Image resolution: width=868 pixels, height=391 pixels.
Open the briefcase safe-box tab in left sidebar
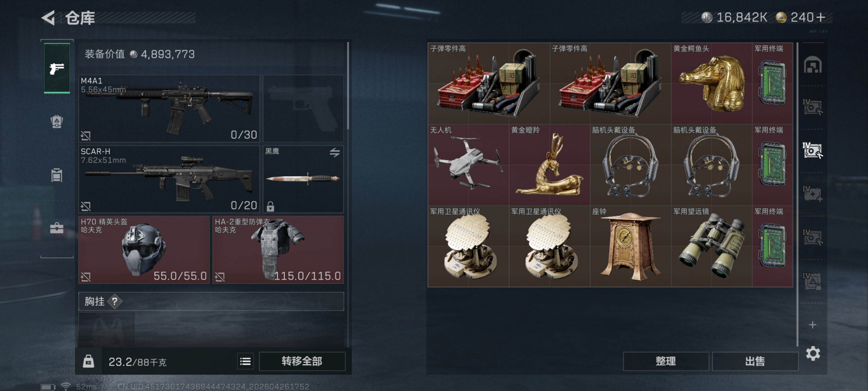click(x=57, y=228)
